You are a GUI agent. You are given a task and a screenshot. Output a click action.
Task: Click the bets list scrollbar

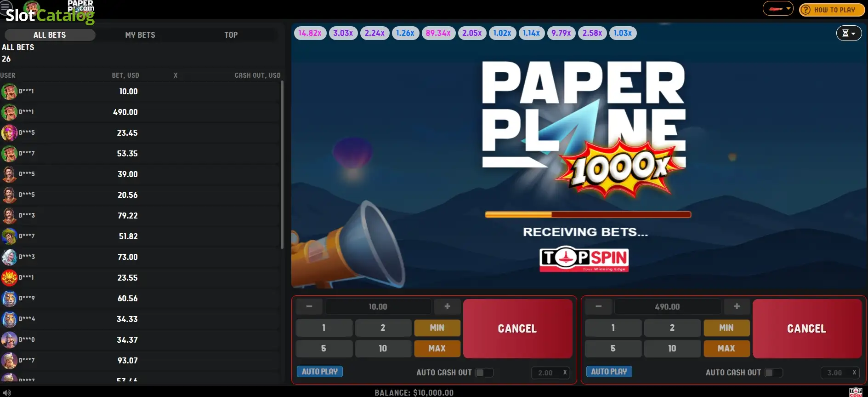pyautogui.click(x=282, y=165)
